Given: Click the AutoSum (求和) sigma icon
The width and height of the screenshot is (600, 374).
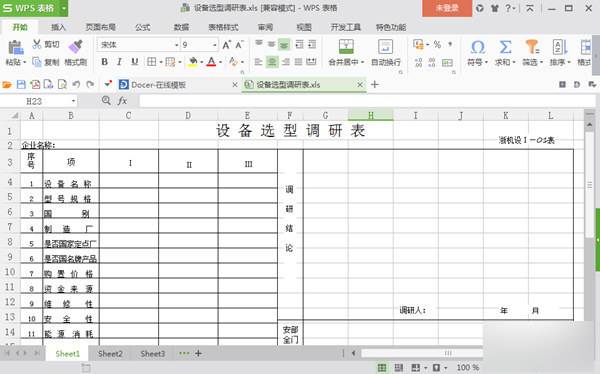Looking at the screenshot, I should pyautogui.click(x=505, y=47).
